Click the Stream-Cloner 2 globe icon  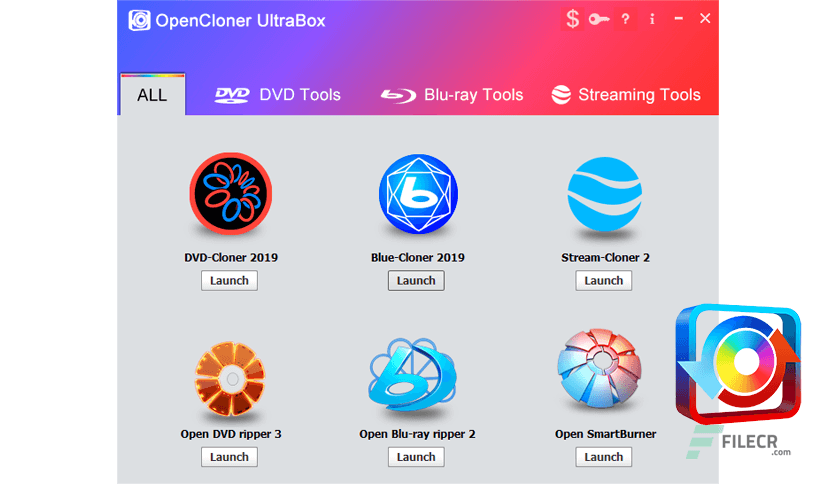click(x=604, y=194)
